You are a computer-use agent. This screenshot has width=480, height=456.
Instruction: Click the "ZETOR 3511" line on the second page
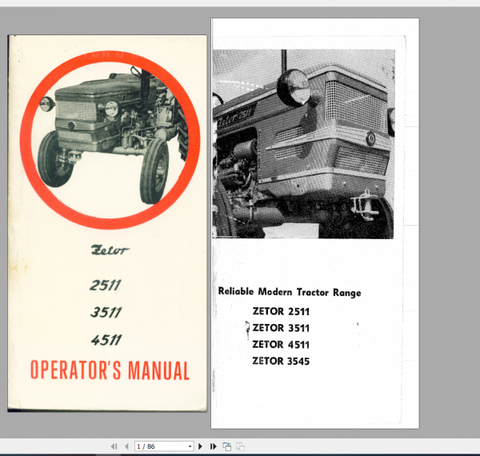coord(281,328)
